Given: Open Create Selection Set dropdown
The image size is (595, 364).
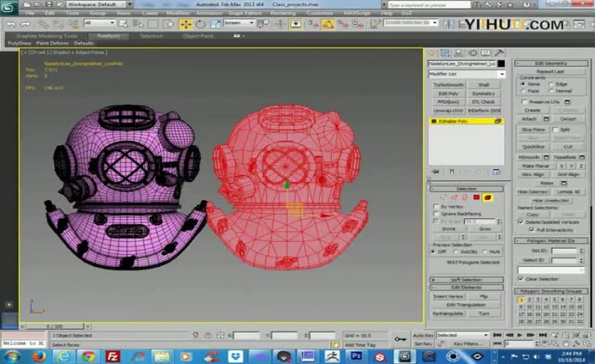Looking at the screenshot, I should click(x=411, y=23).
